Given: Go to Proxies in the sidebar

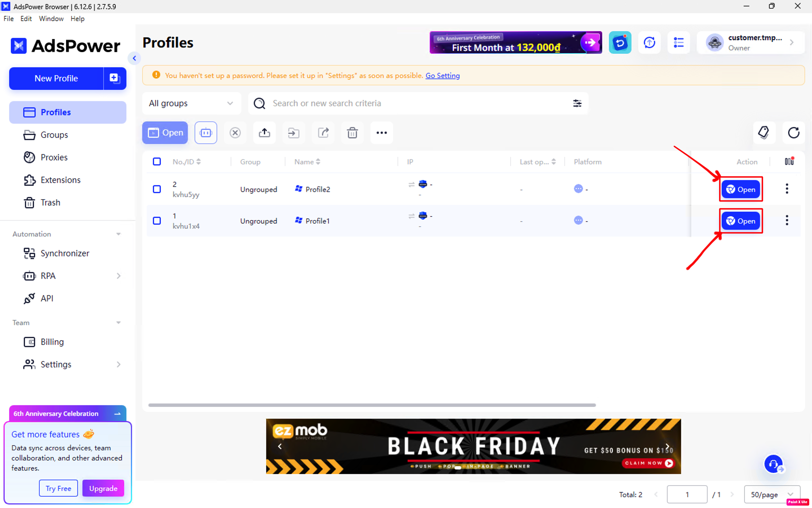Looking at the screenshot, I should tap(67, 157).
